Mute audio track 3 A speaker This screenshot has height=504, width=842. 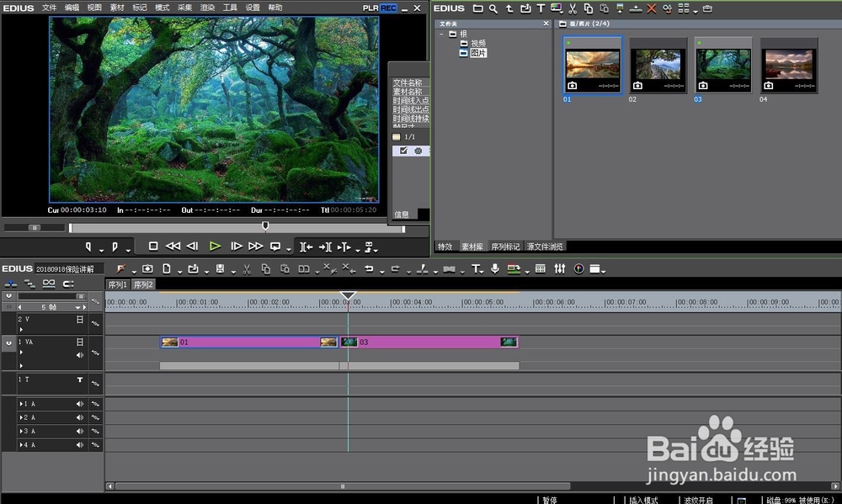80,431
